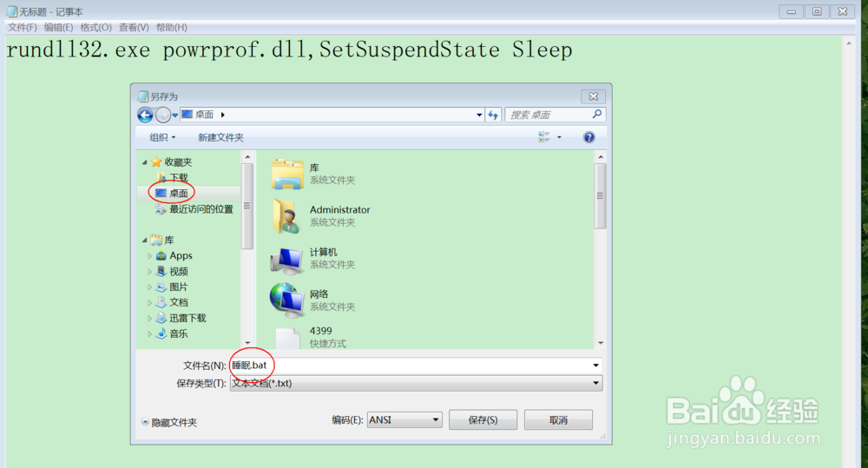The image size is (868, 468).
Task: Expand the 图片 library node
Action: pyautogui.click(x=149, y=287)
